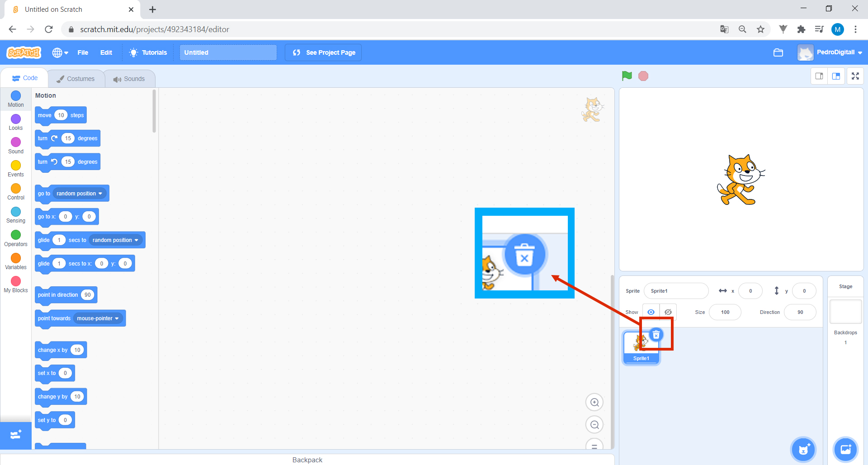This screenshot has width=868, height=465.
Task: Open My Stuff folder icon
Action: pyautogui.click(x=778, y=52)
